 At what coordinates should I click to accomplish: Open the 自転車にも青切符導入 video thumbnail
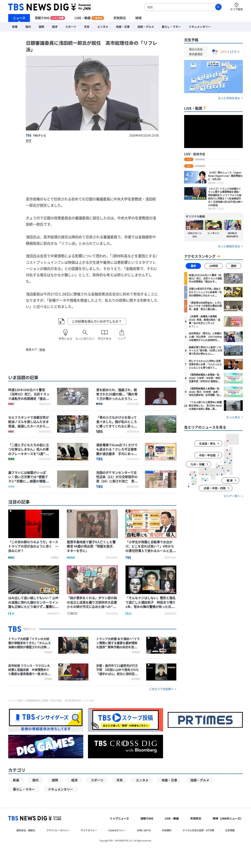pyautogui.click(x=151, y=524)
